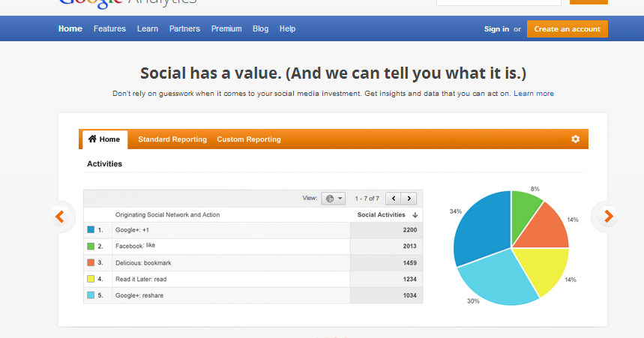Viewport: 644px width, 338px height.
Task: Click the value 1034 in Social Activities
Action: pyautogui.click(x=410, y=295)
